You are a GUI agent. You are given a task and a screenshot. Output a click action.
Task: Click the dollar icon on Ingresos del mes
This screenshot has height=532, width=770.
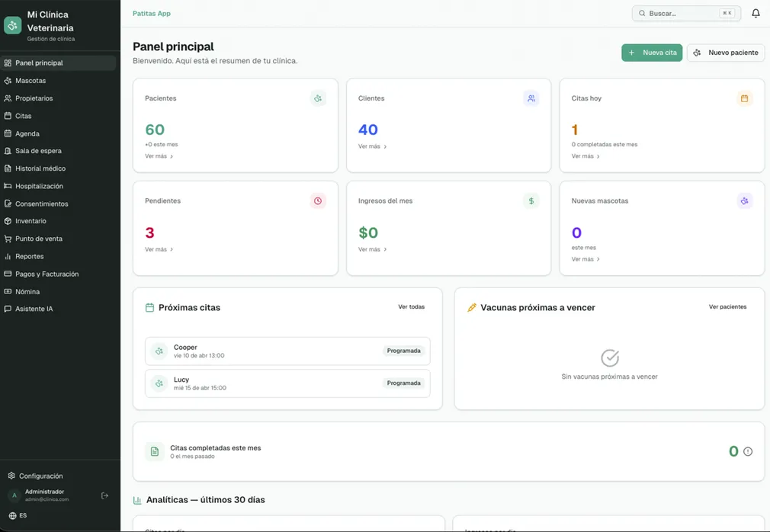pos(531,200)
